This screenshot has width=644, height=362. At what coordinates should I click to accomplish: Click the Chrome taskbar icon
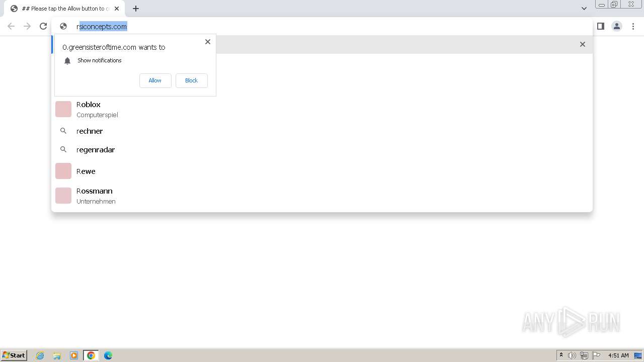click(x=91, y=355)
